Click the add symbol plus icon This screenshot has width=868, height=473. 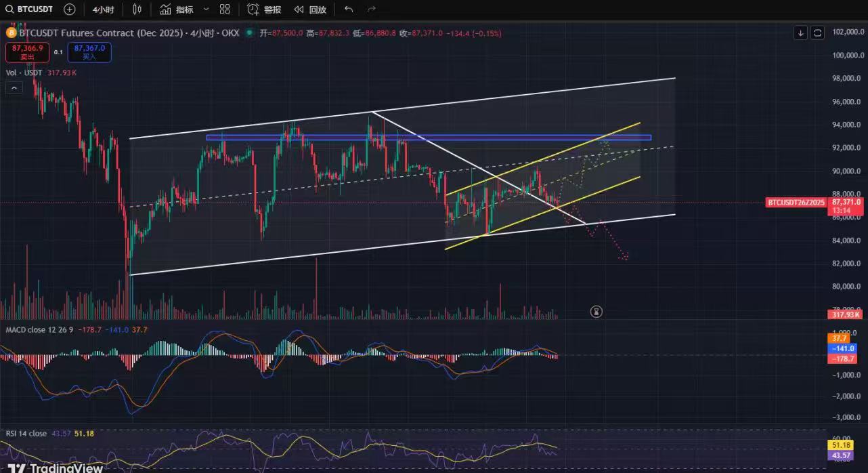point(70,9)
